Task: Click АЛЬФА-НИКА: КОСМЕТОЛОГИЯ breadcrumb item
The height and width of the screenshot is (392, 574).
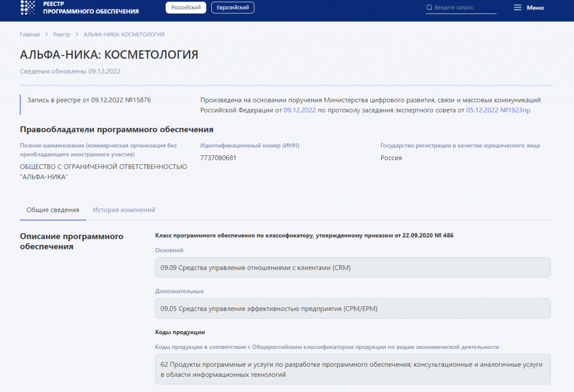Action: click(x=124, y=34)
